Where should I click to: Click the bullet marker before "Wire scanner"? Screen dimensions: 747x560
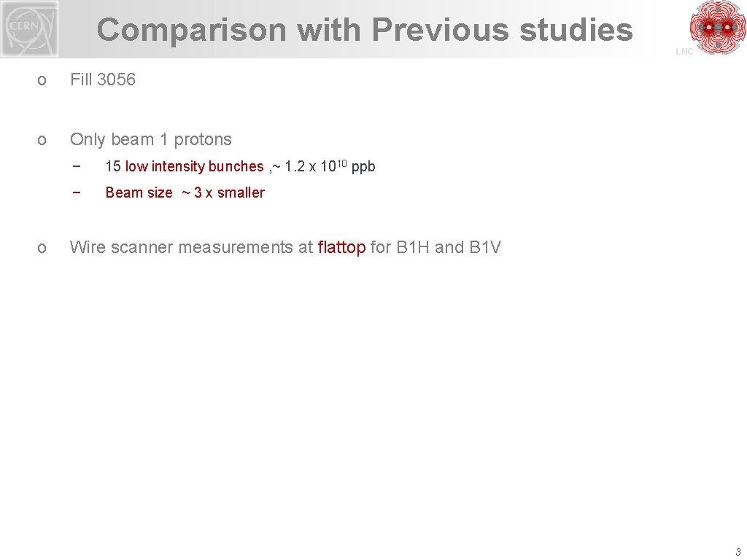point(42,248)
